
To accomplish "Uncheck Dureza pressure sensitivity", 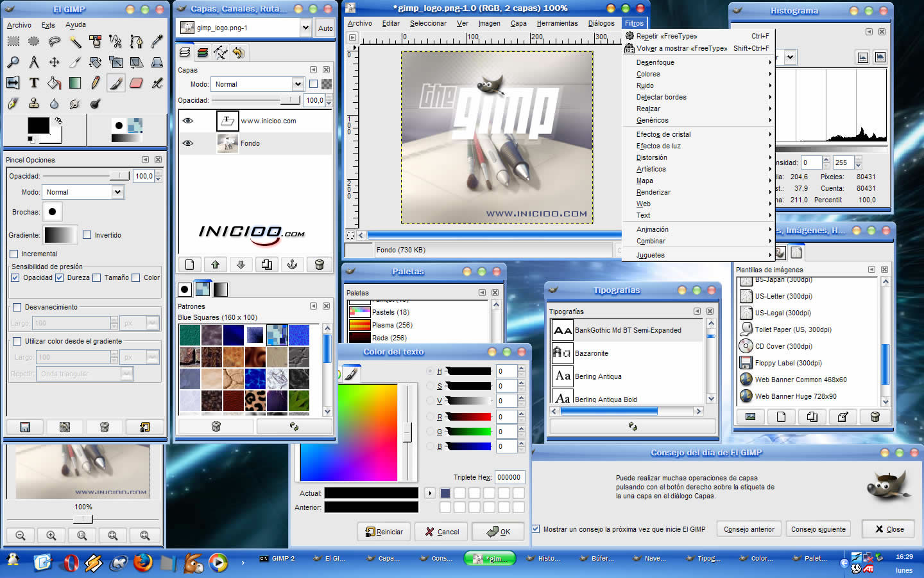I will (x=59, y=277).
